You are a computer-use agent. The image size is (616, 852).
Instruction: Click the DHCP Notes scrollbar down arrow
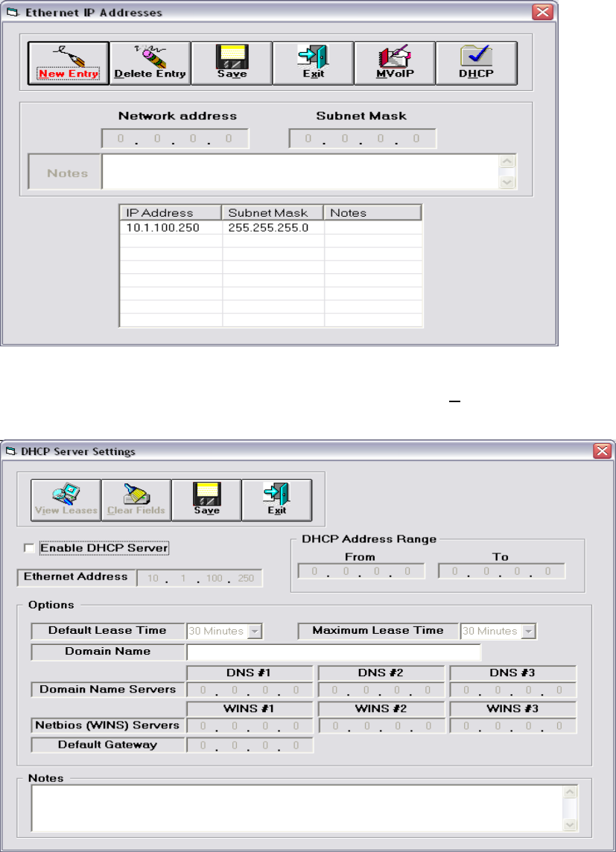point(570,825)
